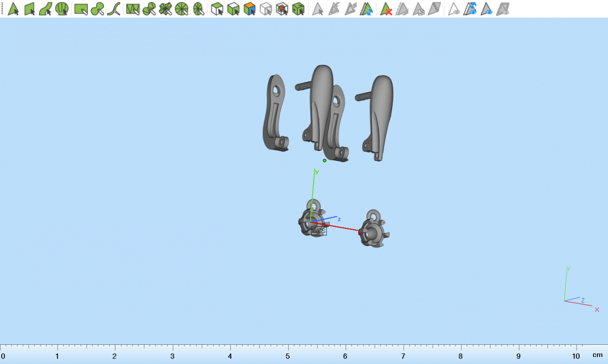Click the small green point below the levers

pos(325,160)
